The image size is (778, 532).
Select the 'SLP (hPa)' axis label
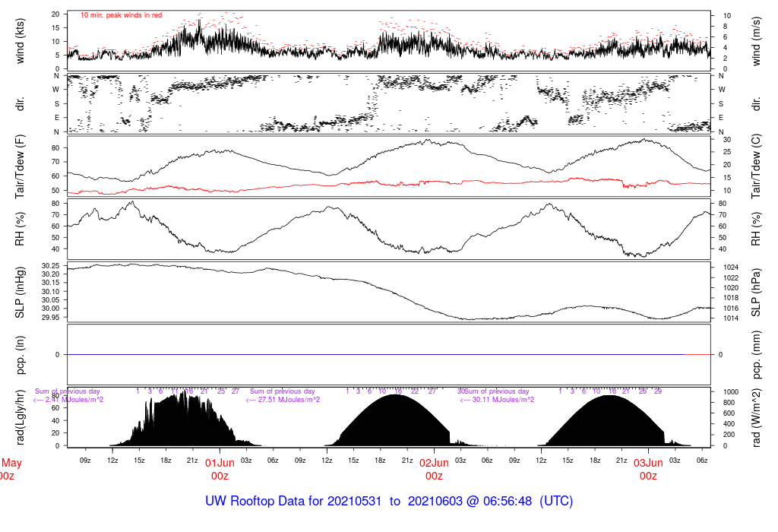point(756,293)
